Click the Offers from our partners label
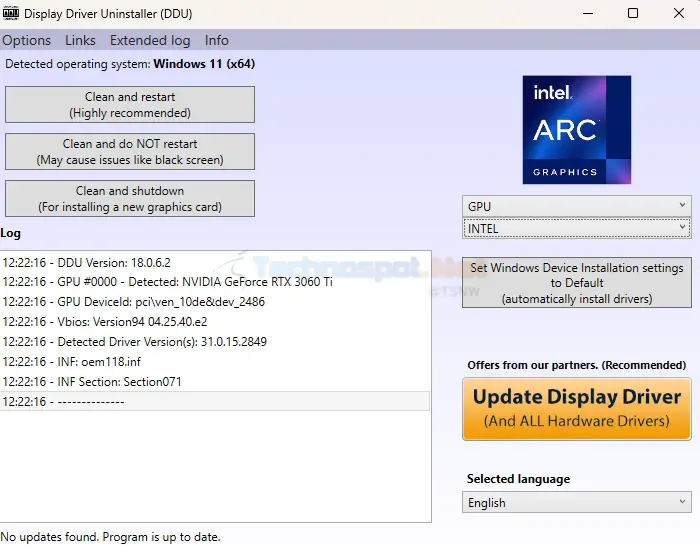 click(x=576, y=365)
